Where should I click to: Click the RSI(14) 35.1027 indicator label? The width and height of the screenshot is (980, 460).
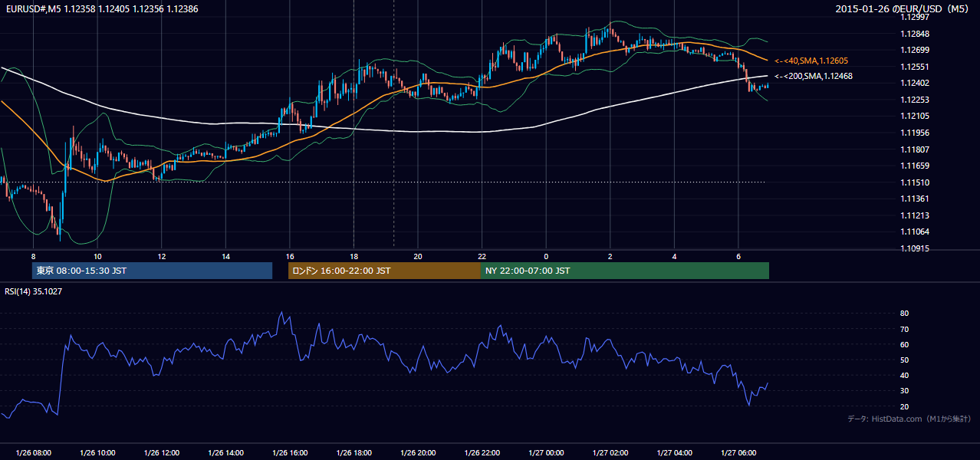click(35, 291)
